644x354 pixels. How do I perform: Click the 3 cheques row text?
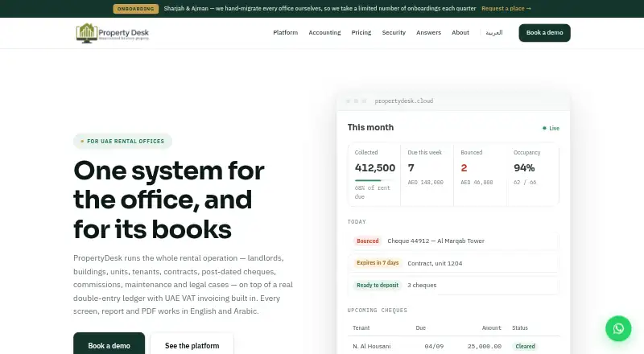tap(422, 285)
